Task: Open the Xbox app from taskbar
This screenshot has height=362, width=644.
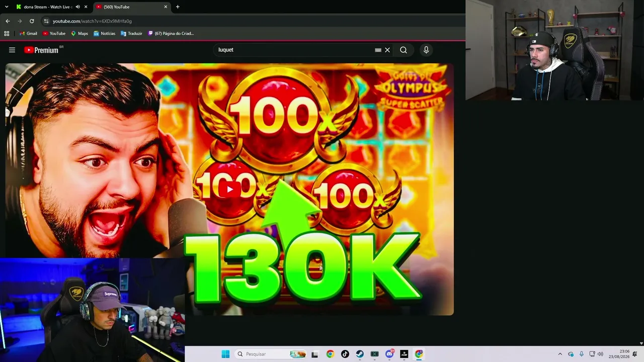Action: click(x=374, y=354)
